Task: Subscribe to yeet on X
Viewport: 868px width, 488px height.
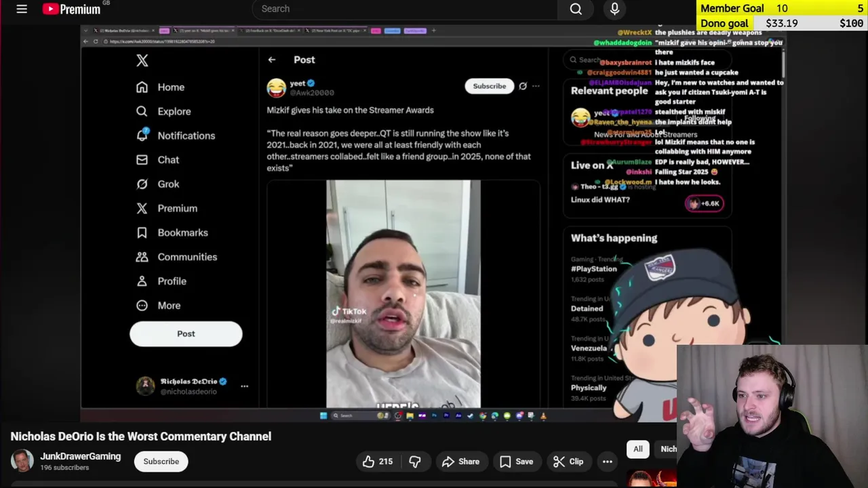Action: pyautogui.click(x=489, y=86)
